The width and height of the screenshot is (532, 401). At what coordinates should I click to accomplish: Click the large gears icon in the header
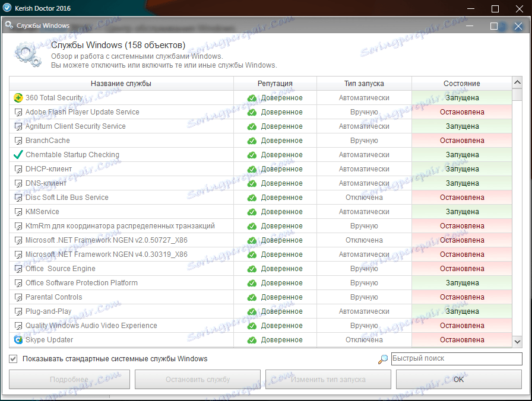pos(28,54)
